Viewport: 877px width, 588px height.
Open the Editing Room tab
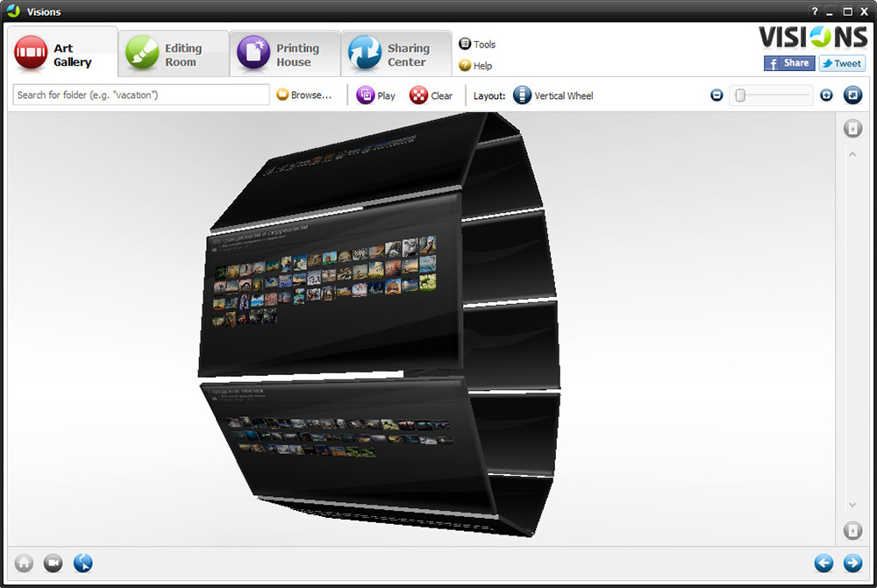174,54
